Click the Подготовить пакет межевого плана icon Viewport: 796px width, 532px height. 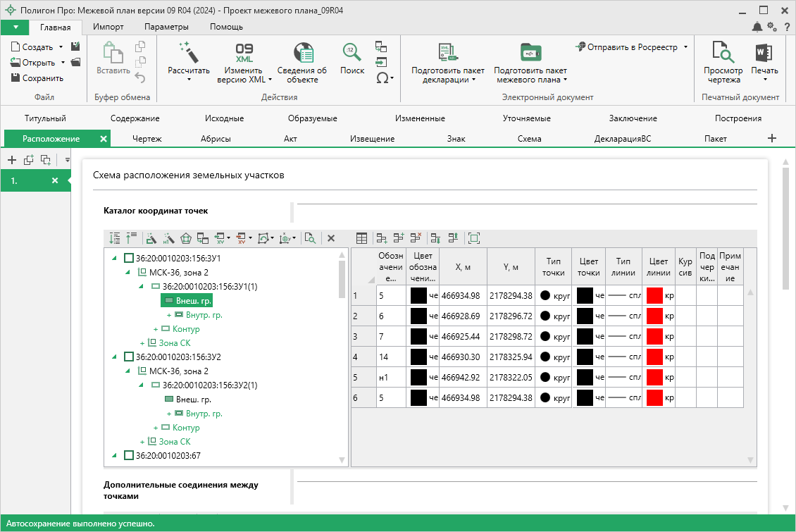530,53
